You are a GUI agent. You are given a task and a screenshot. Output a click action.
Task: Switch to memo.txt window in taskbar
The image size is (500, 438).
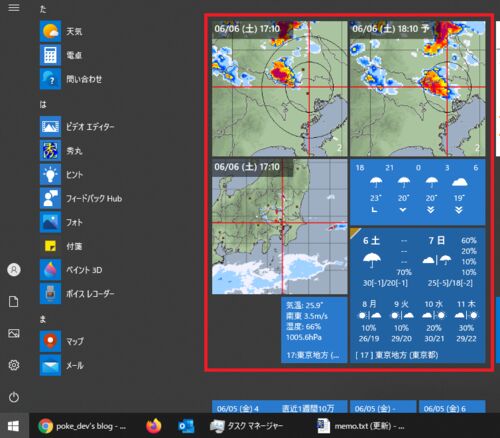point(361,426)
